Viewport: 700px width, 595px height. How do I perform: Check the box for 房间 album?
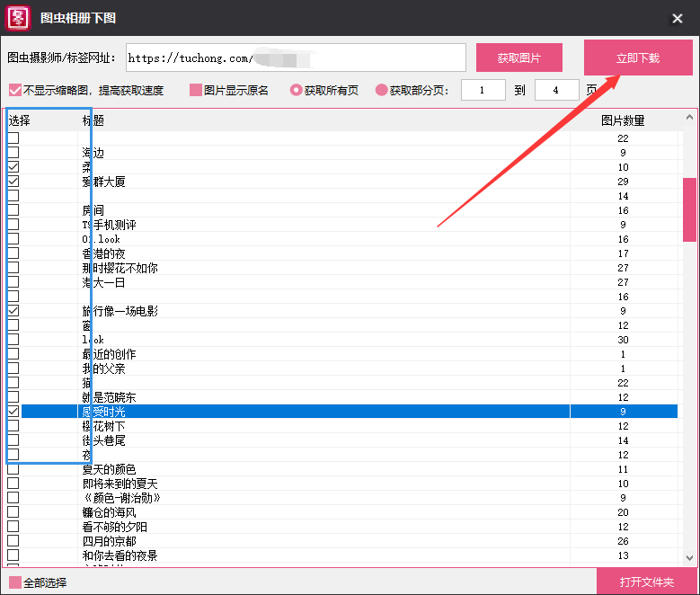pyautogui.click(x=13, y=210)
